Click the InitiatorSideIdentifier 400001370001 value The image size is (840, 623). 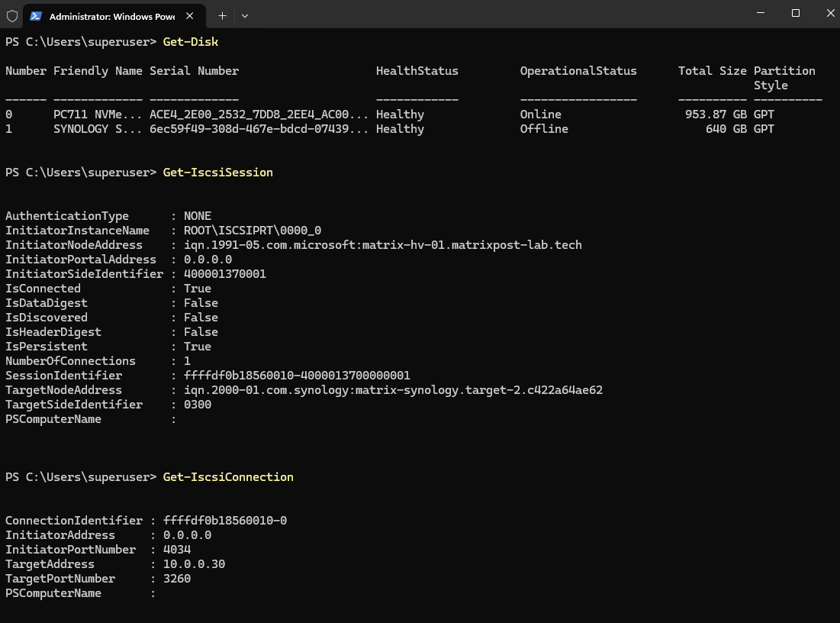point(224,273)
